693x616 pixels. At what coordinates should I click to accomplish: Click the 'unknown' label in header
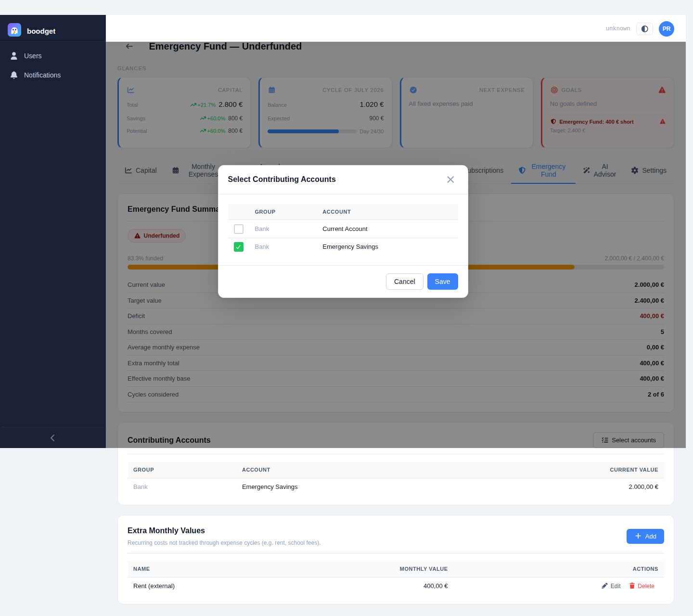[x=618, y=28]
